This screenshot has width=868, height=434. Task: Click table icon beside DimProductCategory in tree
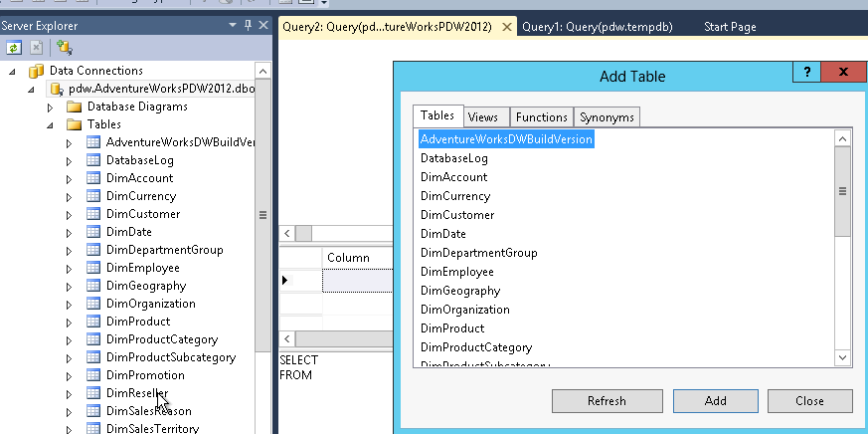coord(93,339)
